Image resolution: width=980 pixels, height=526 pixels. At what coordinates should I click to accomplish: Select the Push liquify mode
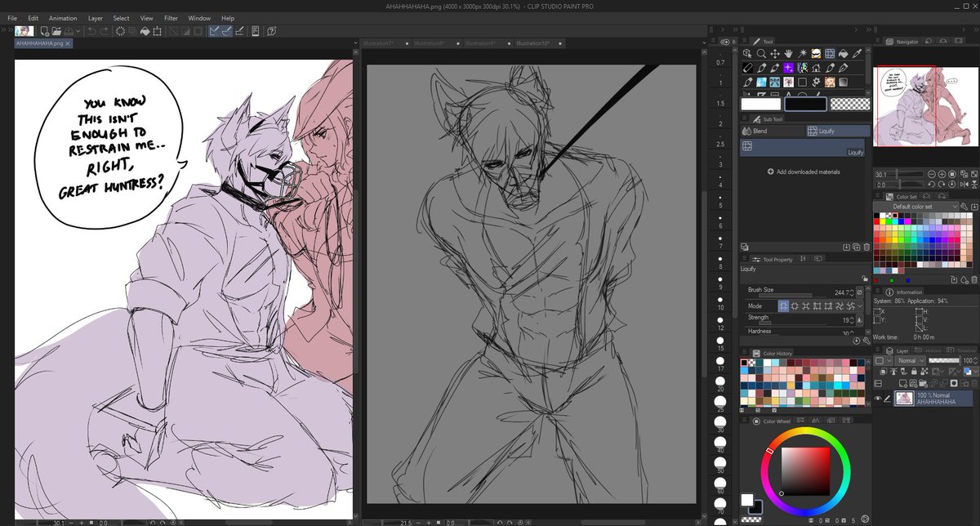pyautogui.click(x=783, y=306)
